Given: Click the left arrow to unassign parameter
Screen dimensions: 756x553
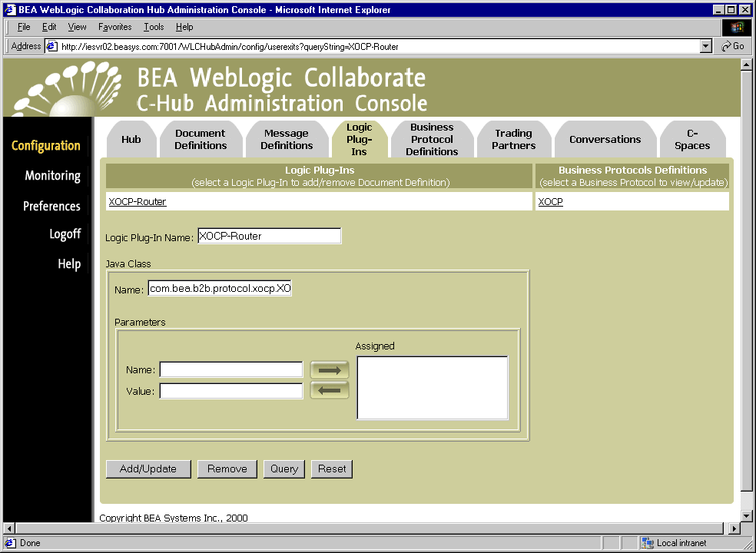Looking at the screenshot, I should tap(330, 390).
